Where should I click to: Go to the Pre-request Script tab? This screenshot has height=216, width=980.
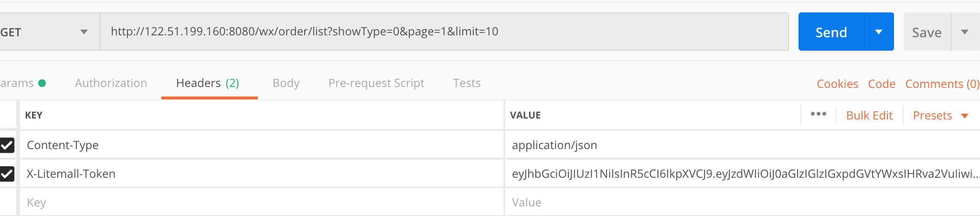click(x=376, y=83)
